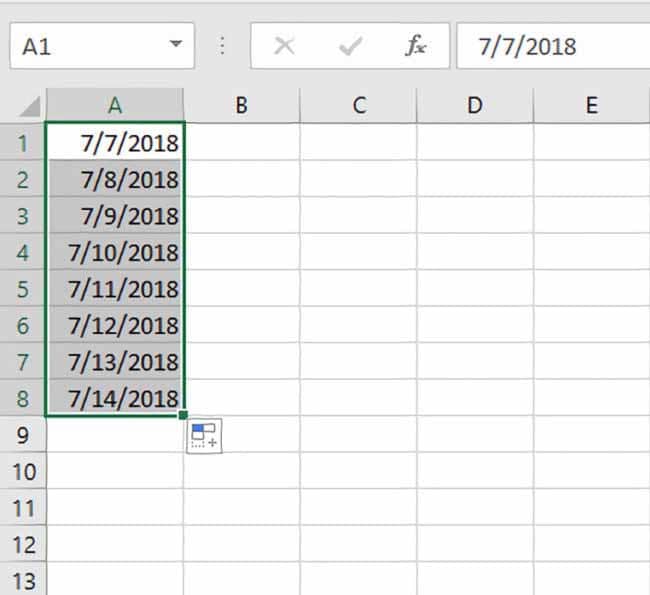Click the Enter checkmark icon in formula bar
The image size is (650, 595).
(351, 46)
